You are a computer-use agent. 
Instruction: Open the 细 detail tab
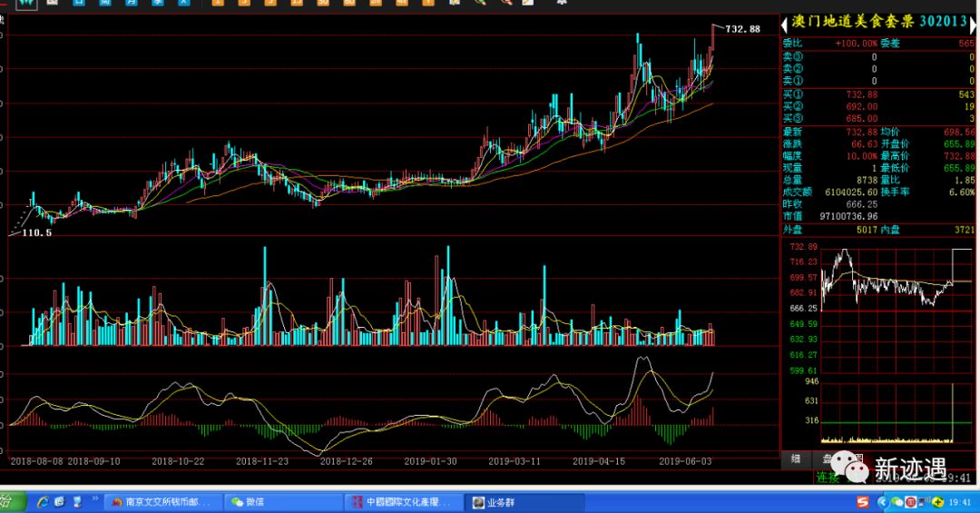[796, 459]
